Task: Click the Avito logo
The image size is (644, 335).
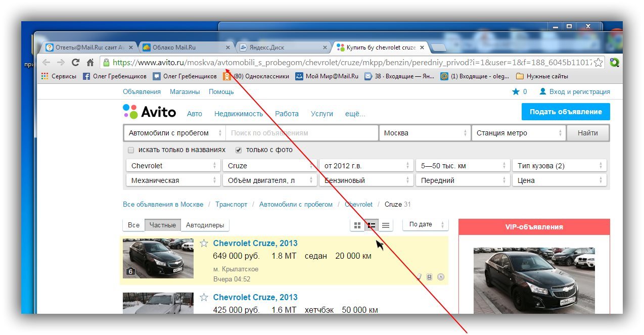Action: coord(150,112)
